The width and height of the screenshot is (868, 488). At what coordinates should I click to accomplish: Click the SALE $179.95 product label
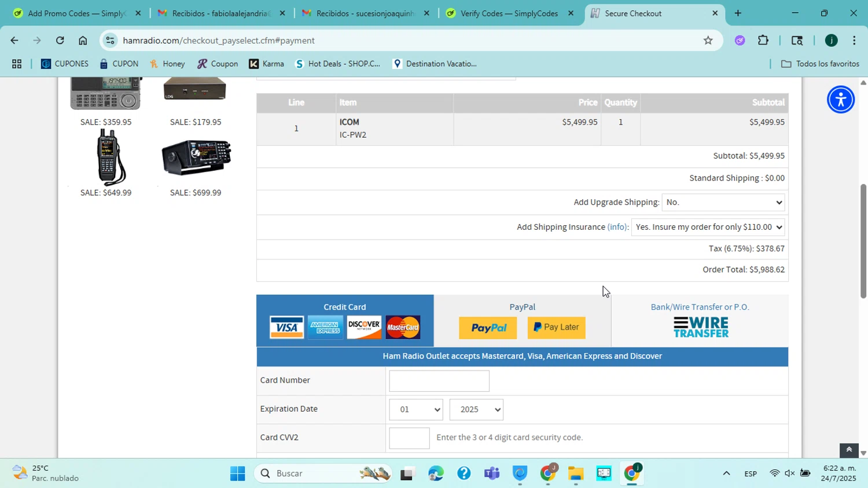pyautogui.click(x=196, y=122)
